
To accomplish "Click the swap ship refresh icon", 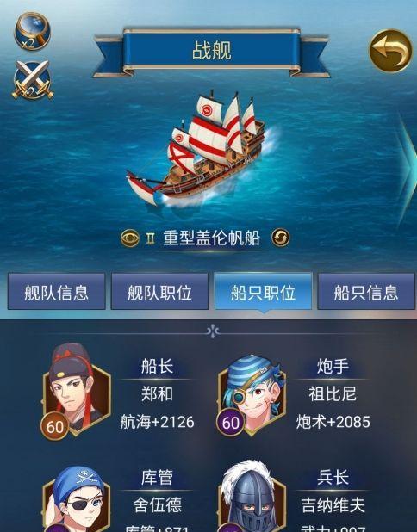I will (x=281, y=238).
